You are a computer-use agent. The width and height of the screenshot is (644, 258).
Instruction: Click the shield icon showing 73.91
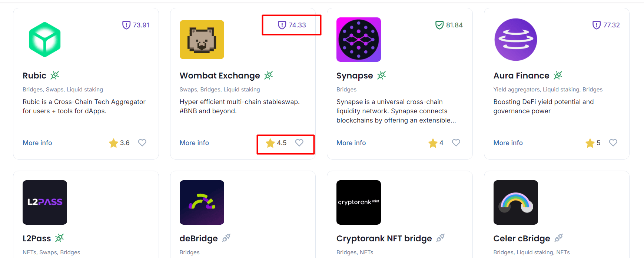point(126,25)
